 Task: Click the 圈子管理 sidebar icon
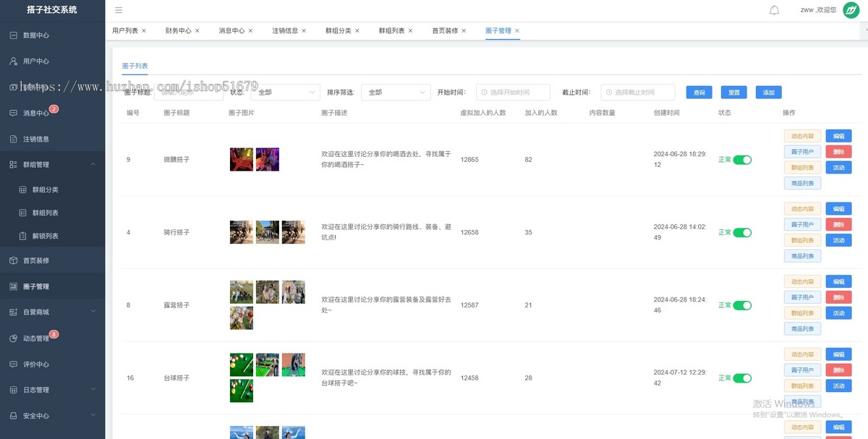click(13, 286)
